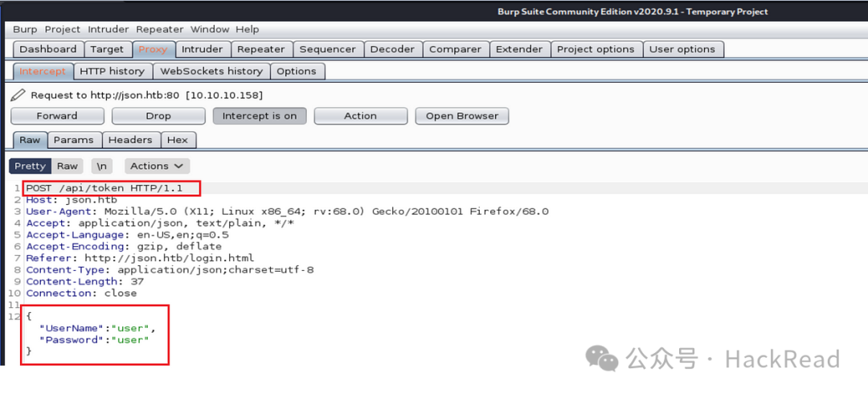Click the Referer header line
Screen dimensions: 868x394
(140, 257)
